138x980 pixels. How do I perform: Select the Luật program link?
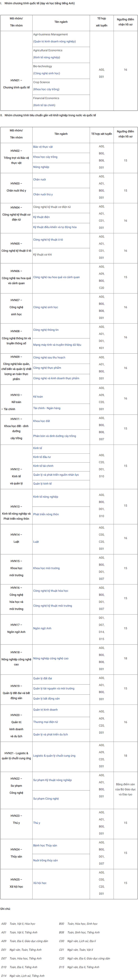pyautogui.click(x=36, y=542)
